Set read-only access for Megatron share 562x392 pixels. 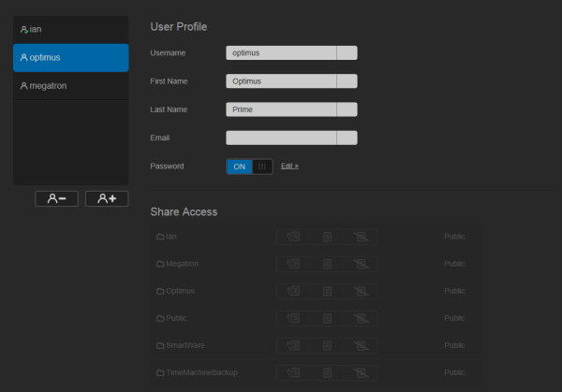pyautogui.click(x=327, y=264)
